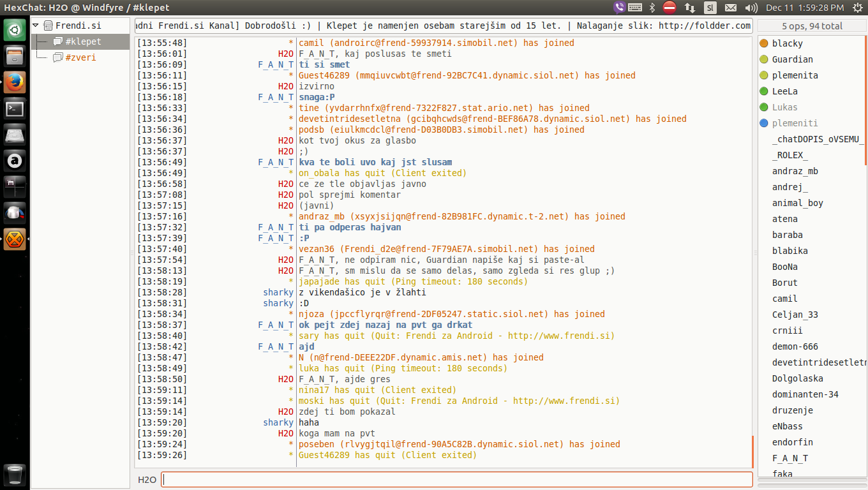Open the system power gear menu
The height and width of the screenshot is (490, 868).
click(x=857, y=8)
